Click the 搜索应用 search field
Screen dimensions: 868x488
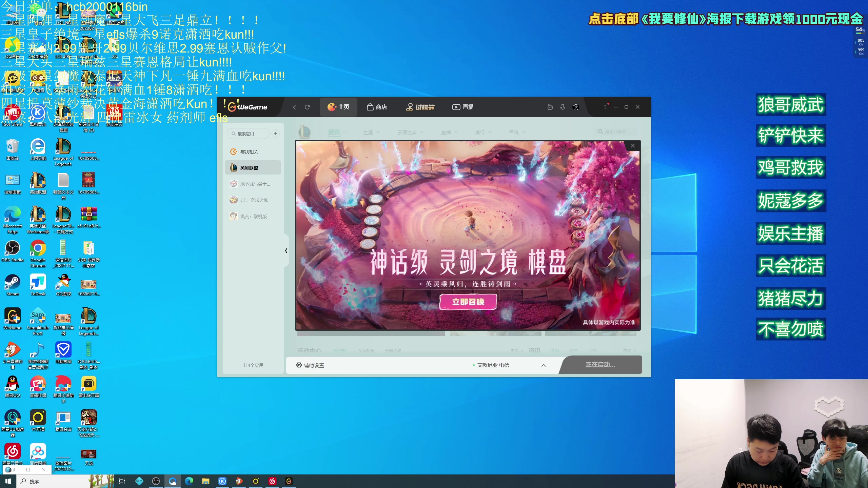pyautogui.click(x=248, y=134)
